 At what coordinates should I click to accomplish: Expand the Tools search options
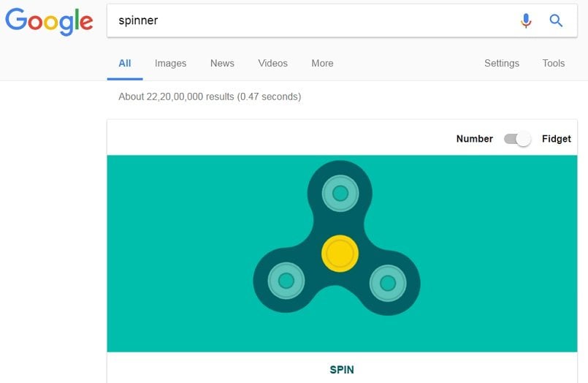pyautogui.click(x=553, y=63)
